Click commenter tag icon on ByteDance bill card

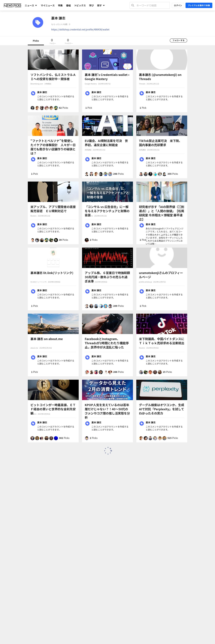coord(142,357)
